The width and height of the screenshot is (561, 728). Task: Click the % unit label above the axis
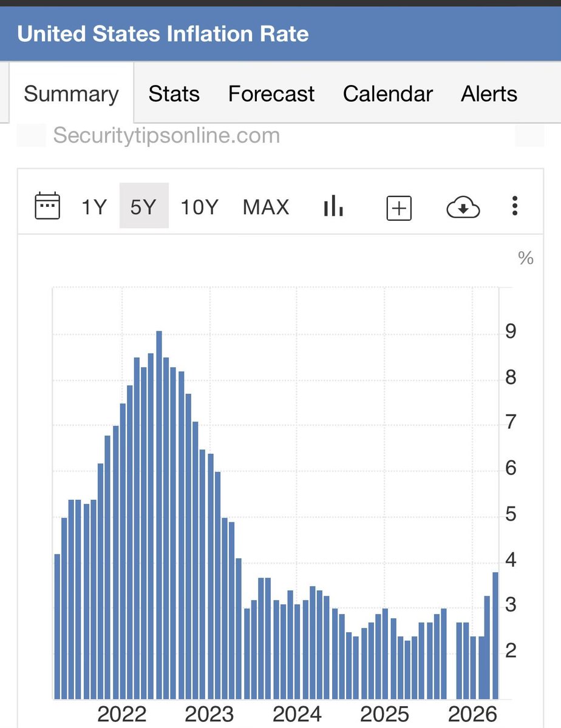point(525,258)
